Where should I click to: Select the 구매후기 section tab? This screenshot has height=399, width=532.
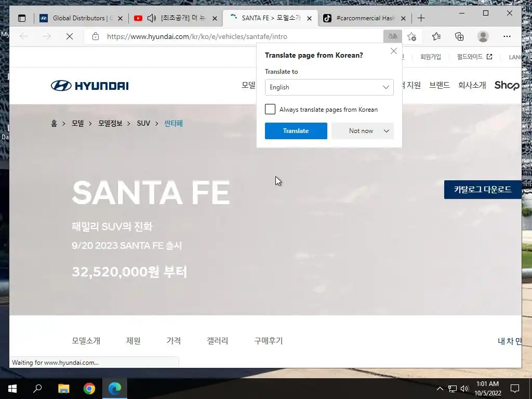point(269,341)
